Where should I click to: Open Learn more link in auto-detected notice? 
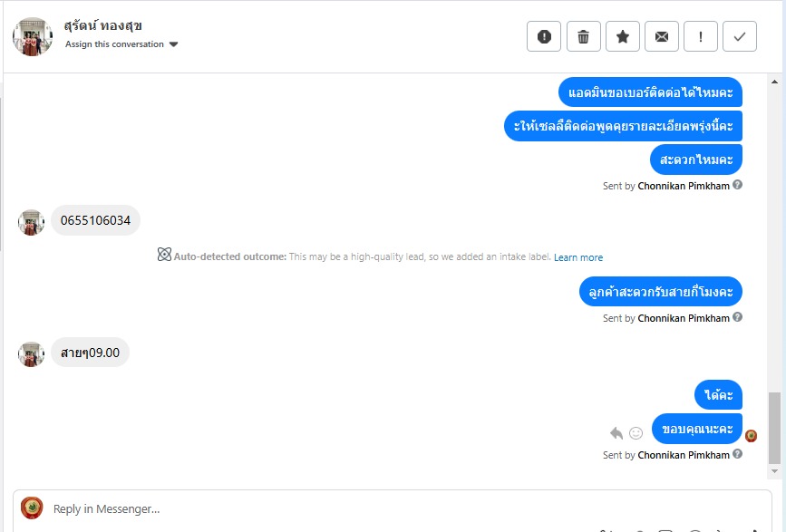[578, 257]
